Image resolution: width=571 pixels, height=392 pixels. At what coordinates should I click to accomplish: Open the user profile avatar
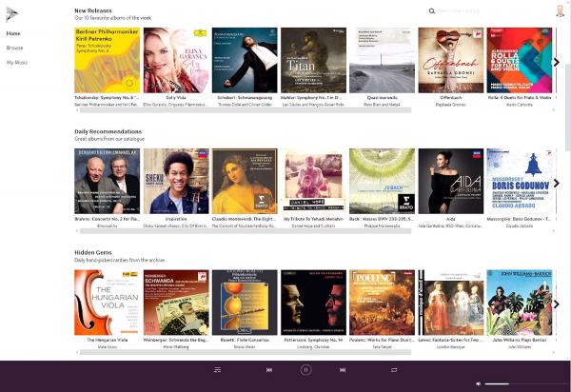(561, 10)
